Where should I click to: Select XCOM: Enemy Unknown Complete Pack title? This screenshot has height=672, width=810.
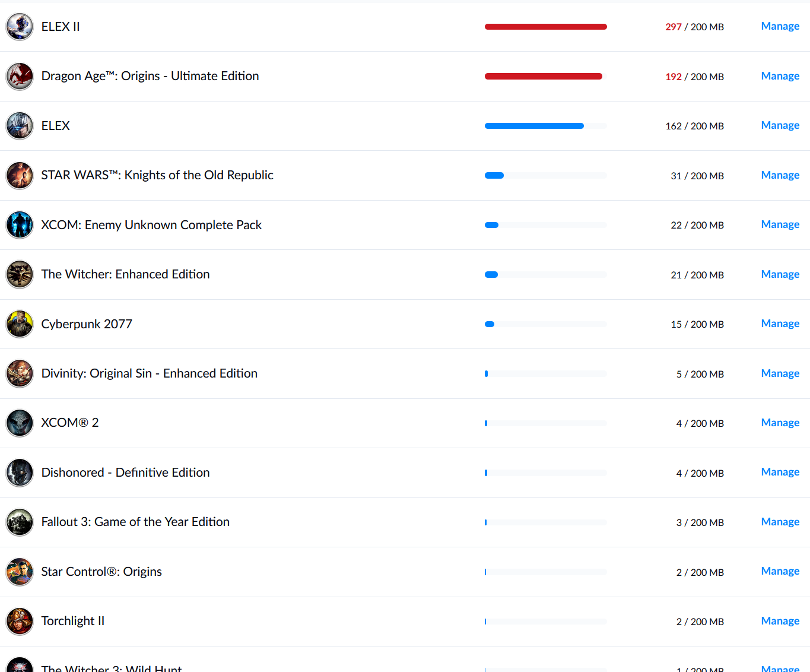click(x=151, y=225)
